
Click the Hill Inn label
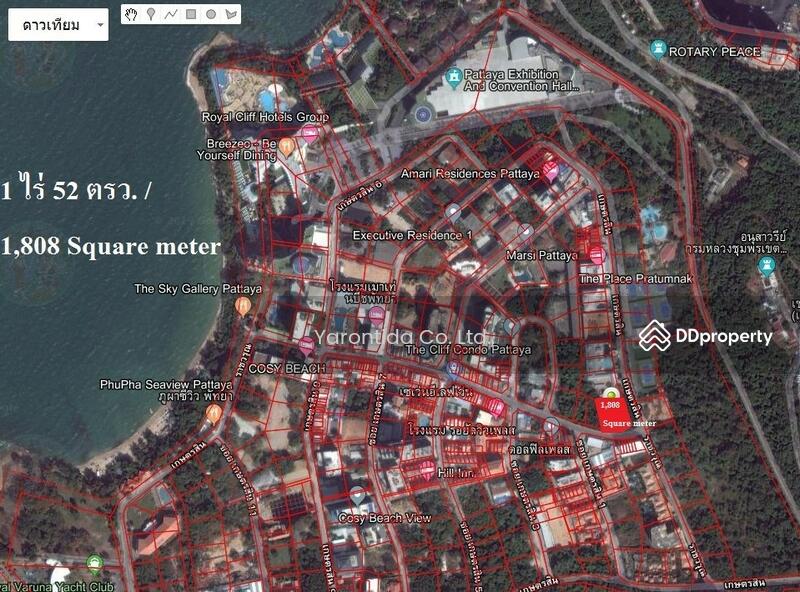pos(456,473)
